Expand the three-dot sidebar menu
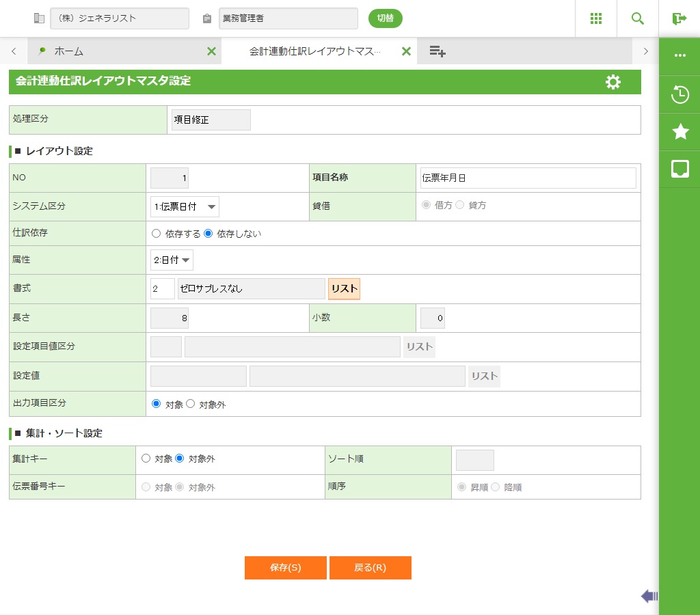Viewport: 700px width, 615px height. click(x=680, y=55)
